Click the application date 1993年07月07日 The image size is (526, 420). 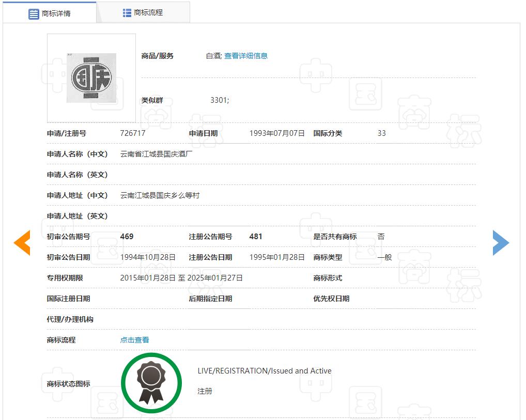277,133
